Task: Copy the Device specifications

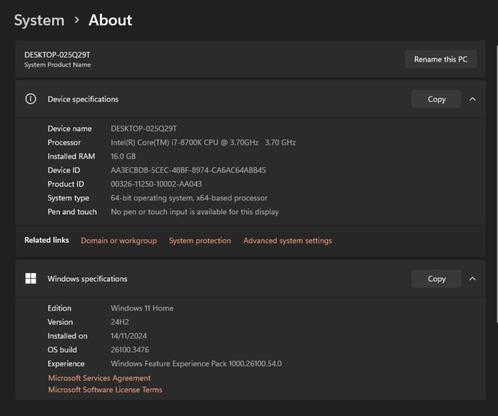Action: pos(436,99)
